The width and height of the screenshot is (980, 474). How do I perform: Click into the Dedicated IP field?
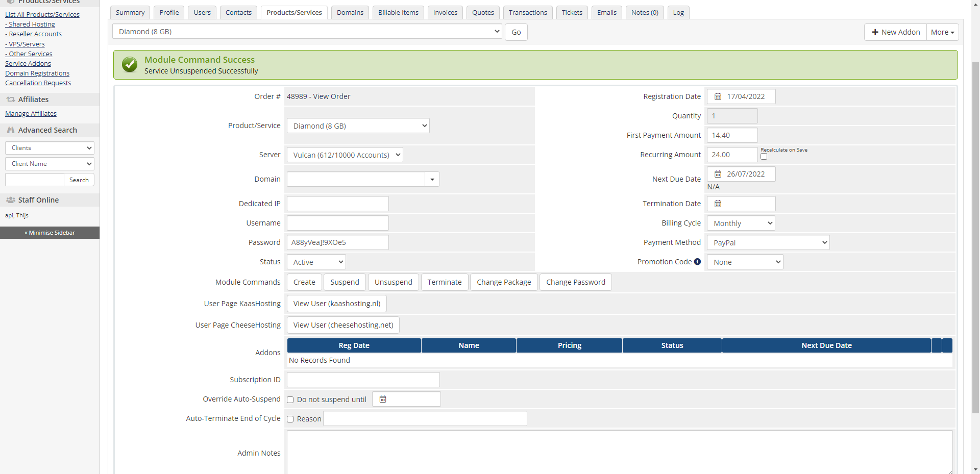coord(337,204)
